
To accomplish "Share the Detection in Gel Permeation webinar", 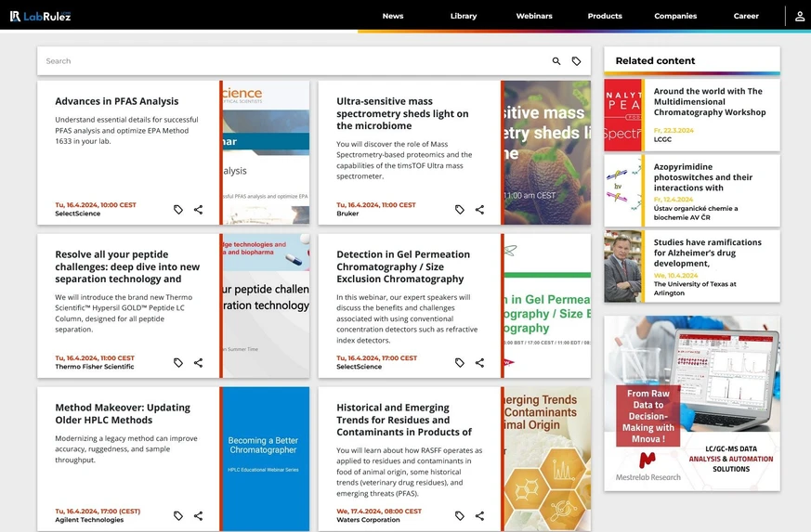I will coord(480,362).
